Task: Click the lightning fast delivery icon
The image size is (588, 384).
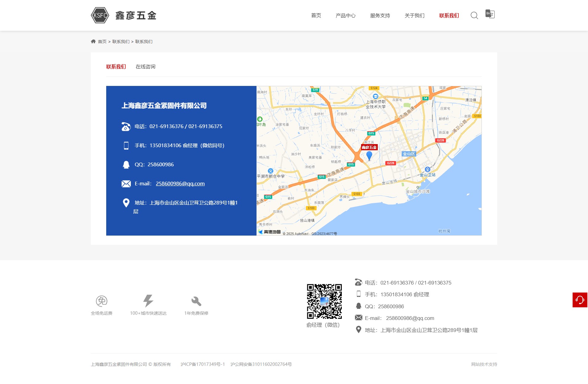Action: tap(148, 301)
